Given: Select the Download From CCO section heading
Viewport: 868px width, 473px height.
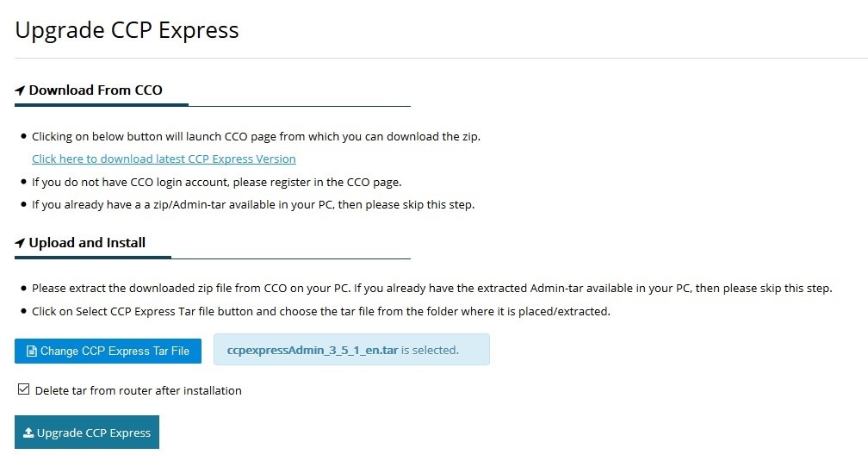Looking at the screenshot, I should pos(96,90).
